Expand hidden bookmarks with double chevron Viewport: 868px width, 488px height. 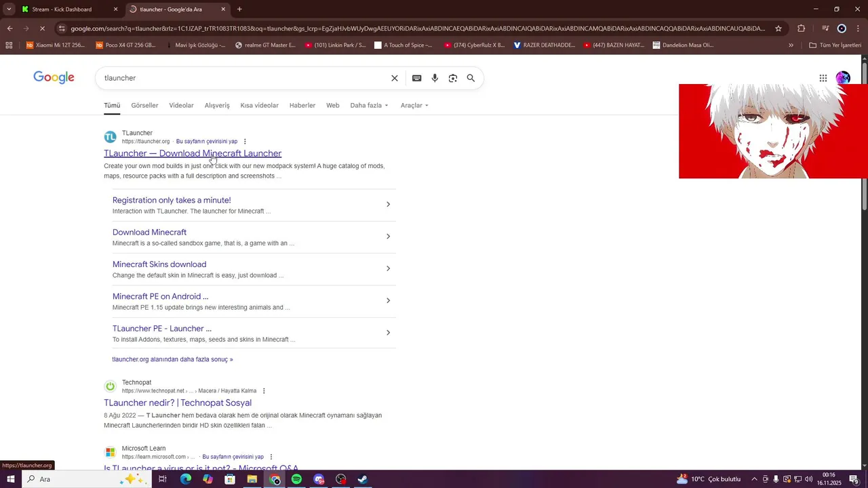click(791, 45)
